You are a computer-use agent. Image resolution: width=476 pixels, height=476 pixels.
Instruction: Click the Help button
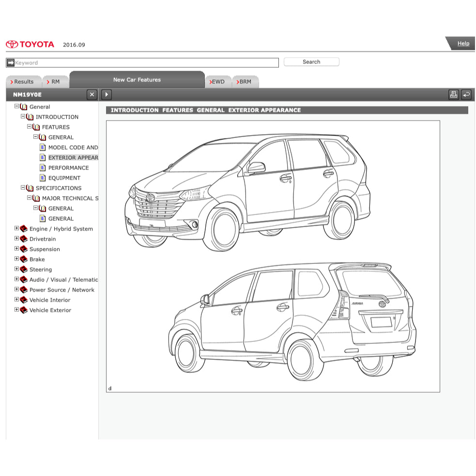[x=462, y=43]
